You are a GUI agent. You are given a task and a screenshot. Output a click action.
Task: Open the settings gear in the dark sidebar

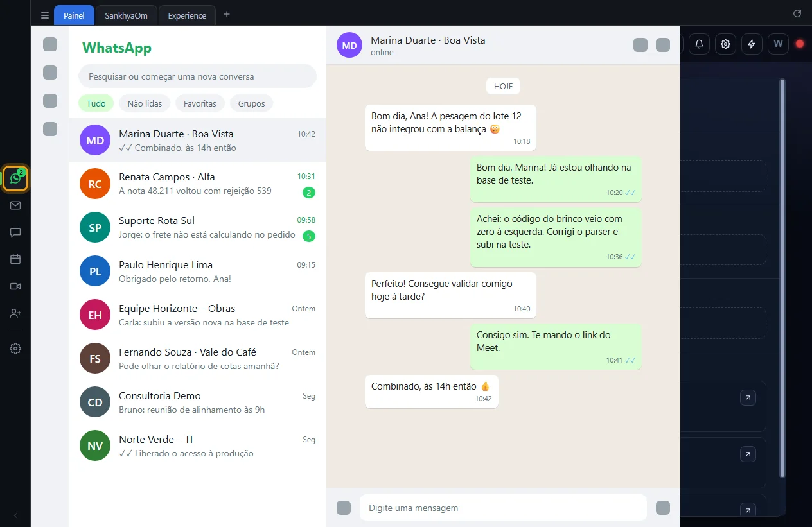[x=15, y=349]
